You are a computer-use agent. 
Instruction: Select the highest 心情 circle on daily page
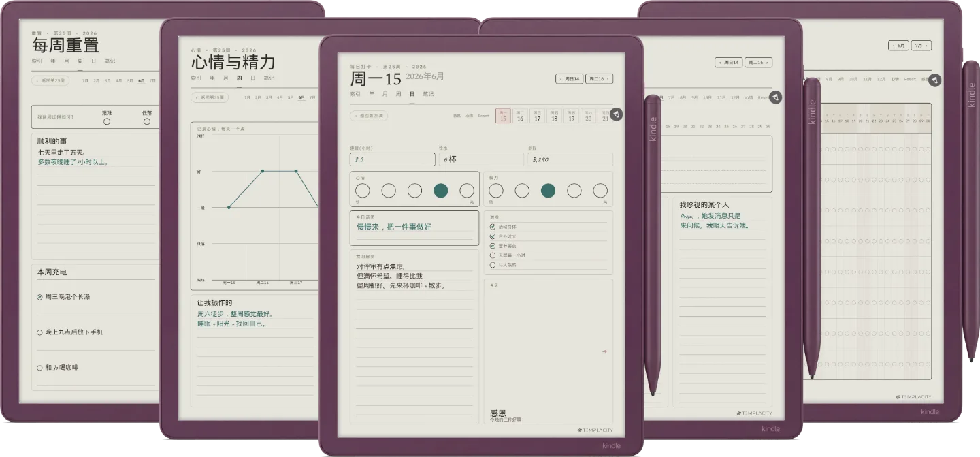tap(467, 191)
